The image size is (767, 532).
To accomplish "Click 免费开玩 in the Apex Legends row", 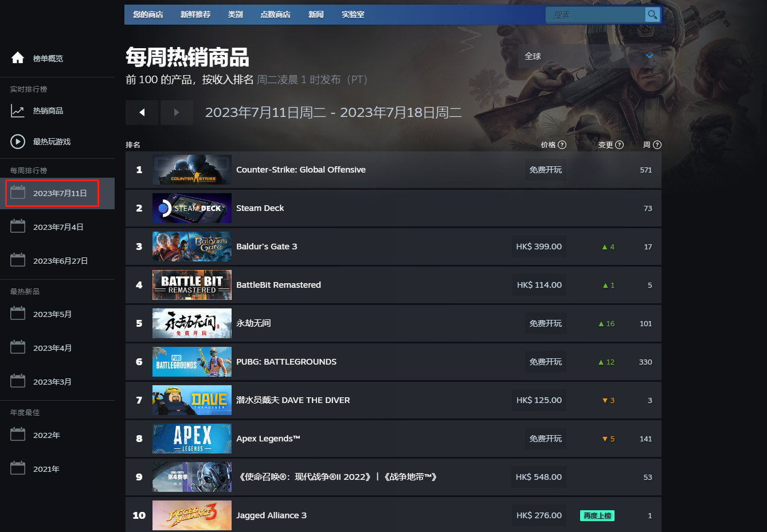I will [x=546, y=439].
